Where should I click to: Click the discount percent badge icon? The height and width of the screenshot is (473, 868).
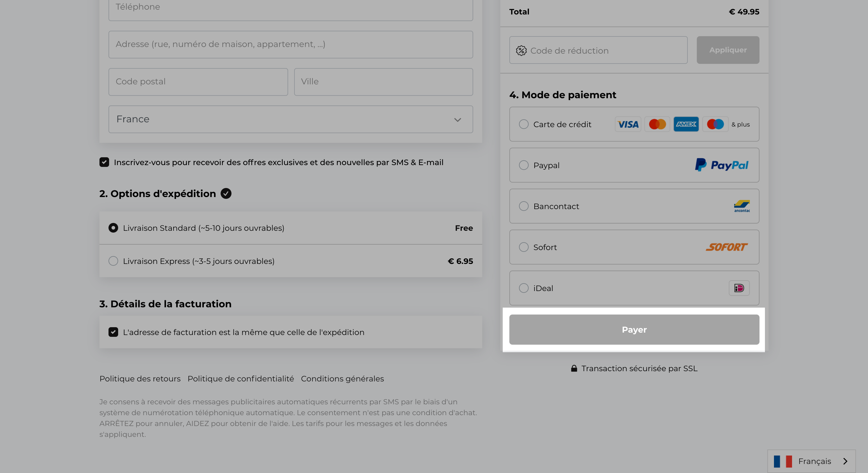click(x=521, y=51)
